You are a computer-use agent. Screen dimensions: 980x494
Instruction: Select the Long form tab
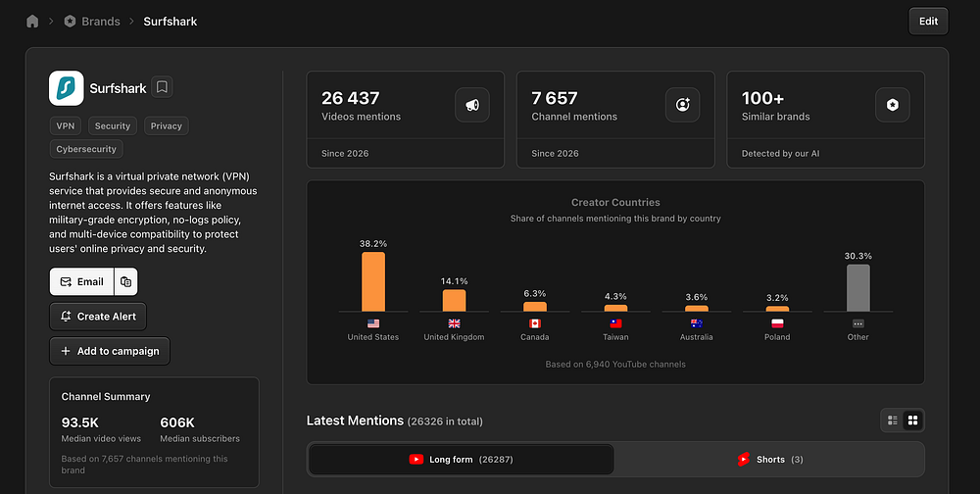click(x=462, y=460)
